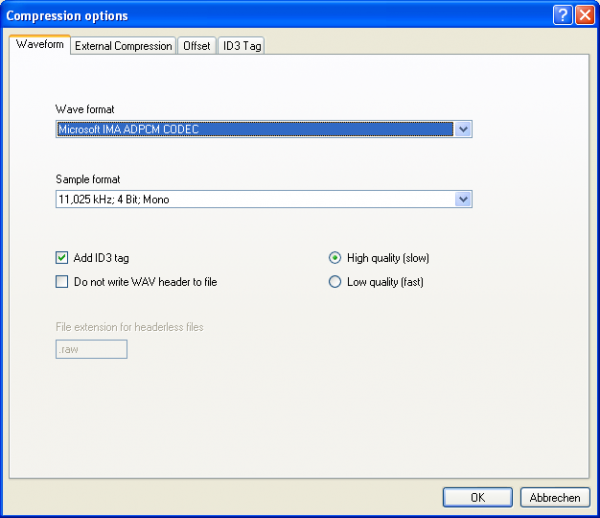Image resolution: width=600 pixels, height=518 pixels.
Task: Expand the Wave format dropdown arrow
Action: click(x=463, y=129)
